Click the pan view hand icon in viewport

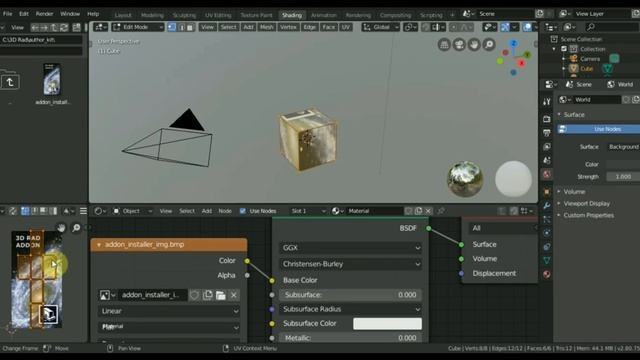[474, 44]
